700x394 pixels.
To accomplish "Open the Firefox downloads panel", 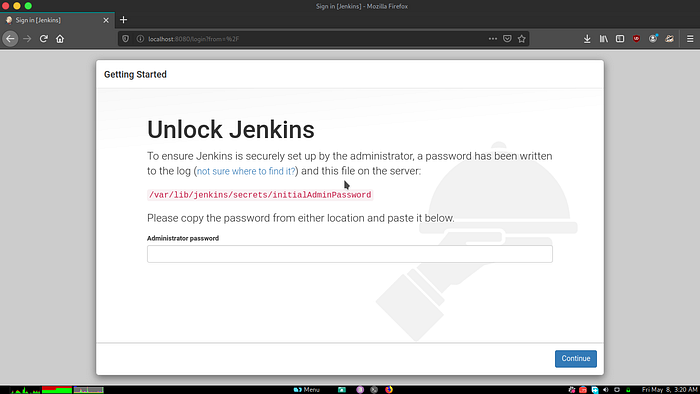I will 587,39.
